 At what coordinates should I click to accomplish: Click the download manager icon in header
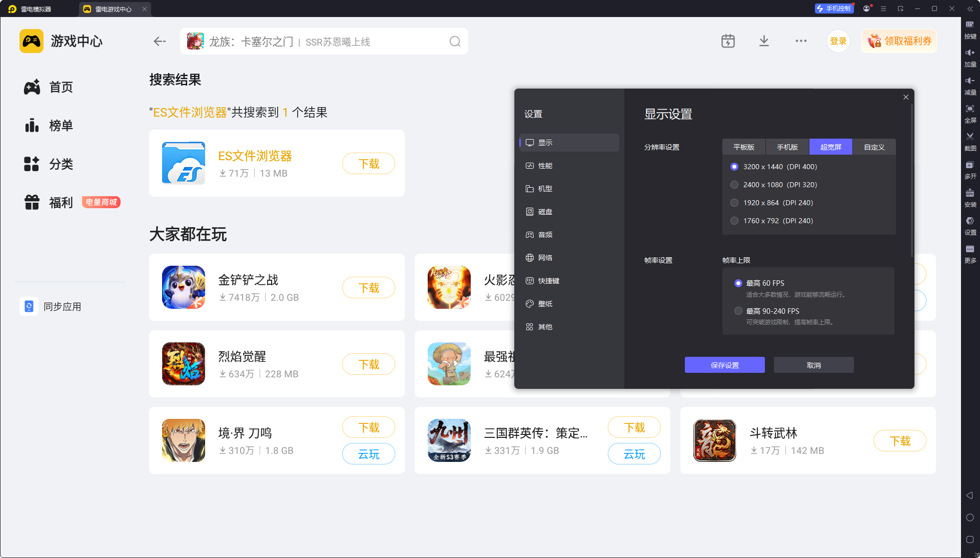click(764, 41)
